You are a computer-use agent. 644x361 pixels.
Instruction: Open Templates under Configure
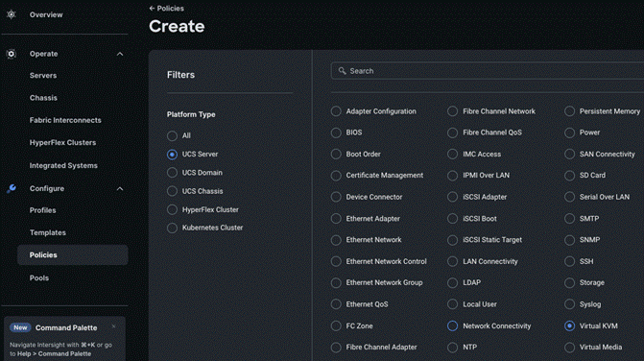(48, 232)
